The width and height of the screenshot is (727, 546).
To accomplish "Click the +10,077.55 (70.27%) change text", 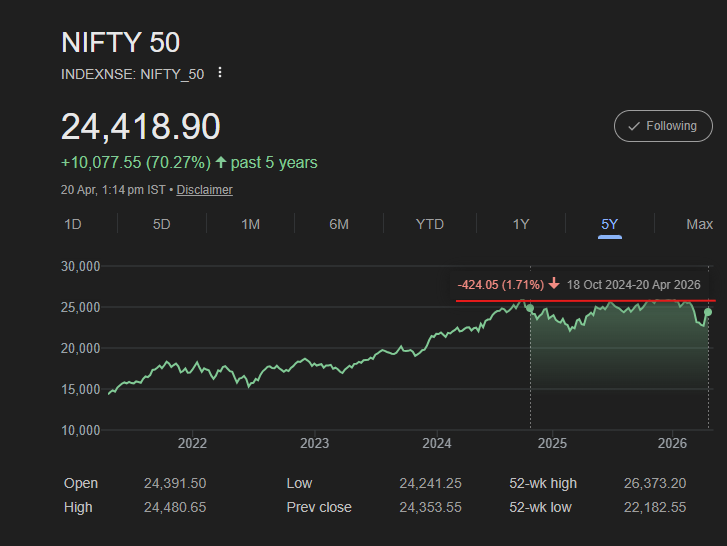I will (136, 163).
